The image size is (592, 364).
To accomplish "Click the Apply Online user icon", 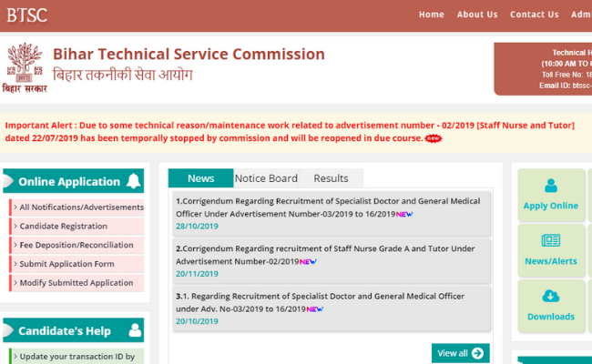I will pos(550,186).
